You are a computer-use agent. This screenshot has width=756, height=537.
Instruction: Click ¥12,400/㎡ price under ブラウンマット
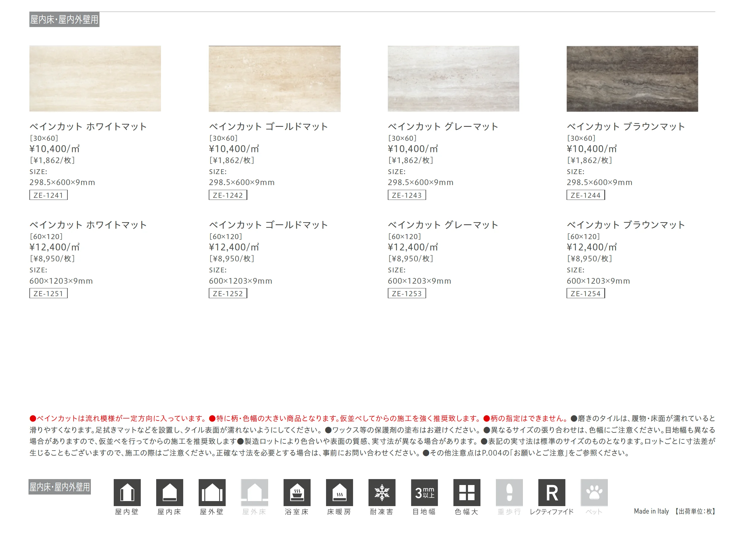tap(592, 247)
